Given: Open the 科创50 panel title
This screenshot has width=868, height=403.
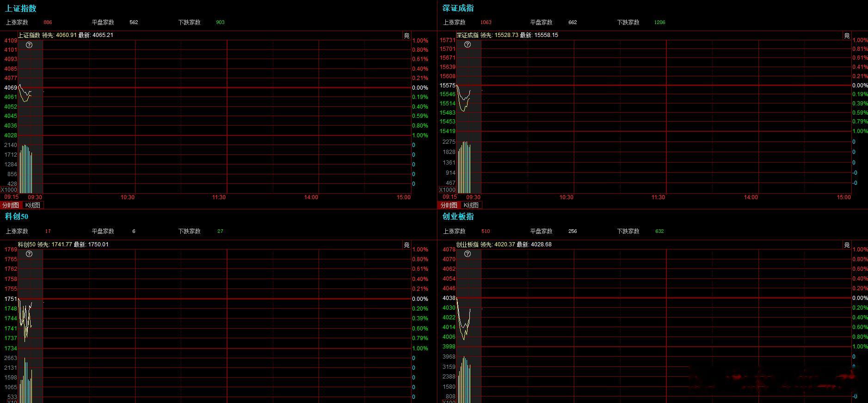Looking at the screenshot, I should (17, 216).
